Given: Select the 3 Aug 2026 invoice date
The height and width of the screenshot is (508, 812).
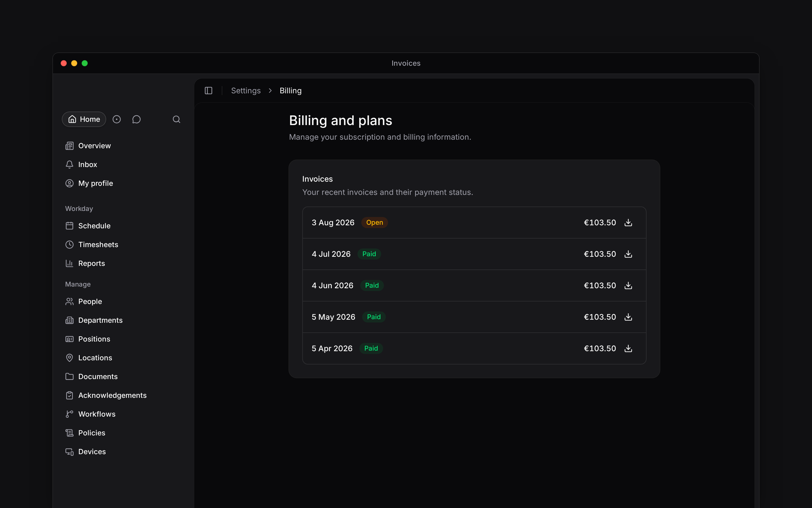Looking at the screenshot, I should [333, 223].
